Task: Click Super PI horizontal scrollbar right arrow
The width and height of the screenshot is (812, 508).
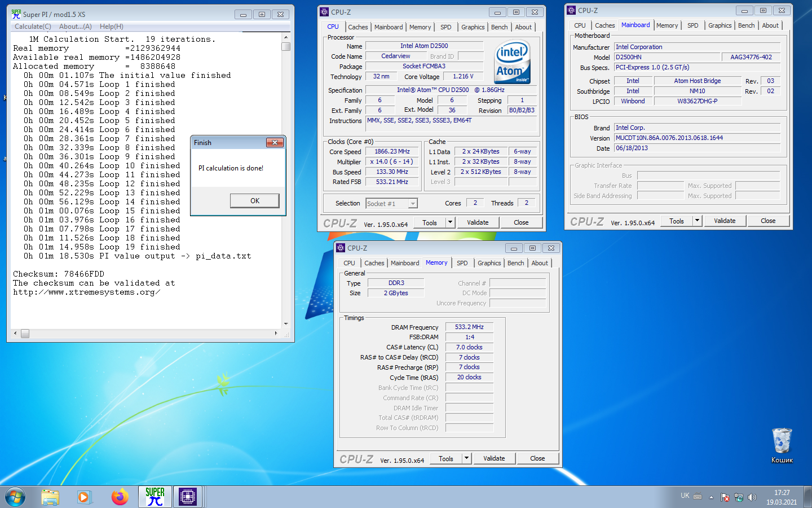Action: pos(276,333)
